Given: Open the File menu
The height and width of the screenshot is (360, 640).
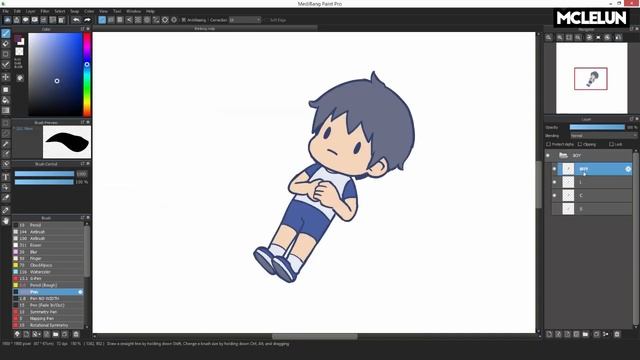Looking at the screenshot, I should (x=6, y=11).
